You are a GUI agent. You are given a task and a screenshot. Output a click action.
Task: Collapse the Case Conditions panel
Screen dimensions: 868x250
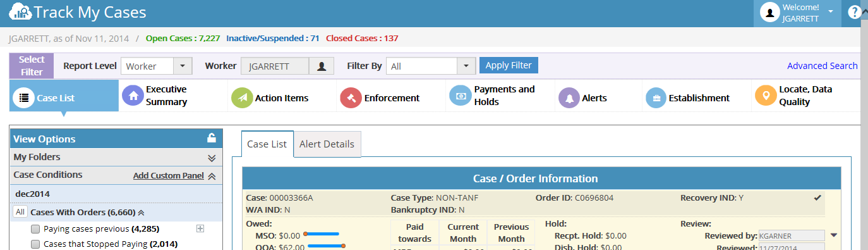point(212,176)
